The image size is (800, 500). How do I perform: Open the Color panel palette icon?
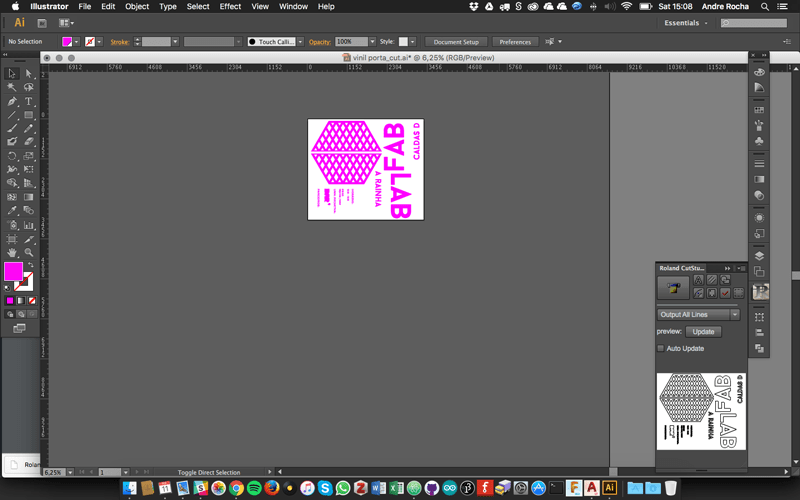759,71
